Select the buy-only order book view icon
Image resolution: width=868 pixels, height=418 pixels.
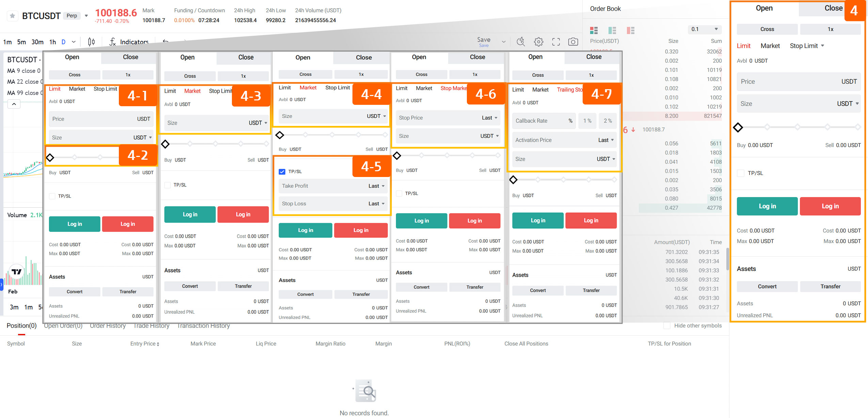(612, 30)
